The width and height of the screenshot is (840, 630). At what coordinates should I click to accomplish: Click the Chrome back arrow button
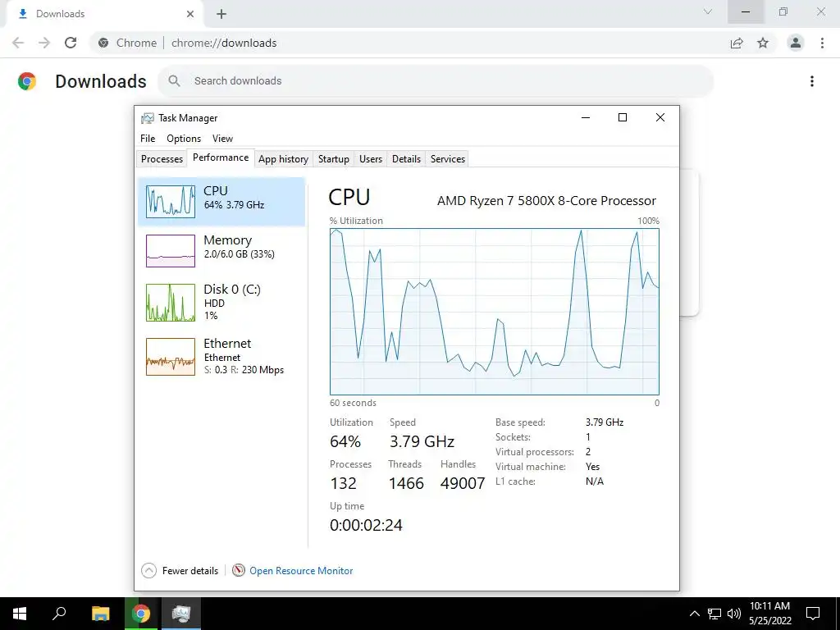click(x=18, y=43)
